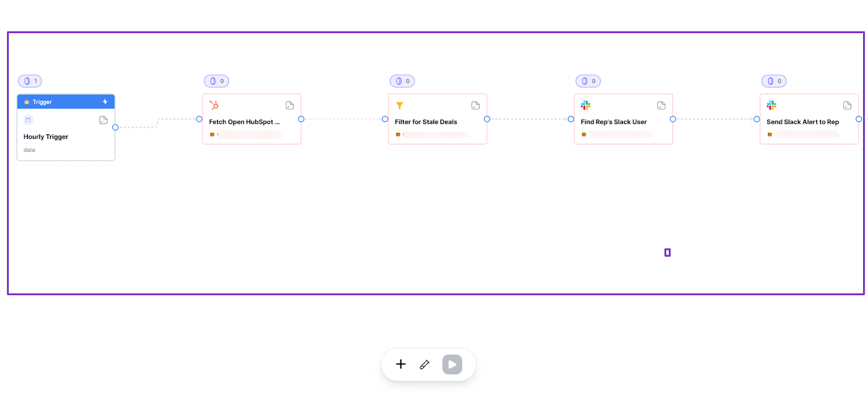Click the counter badge above Filter for Stale Deals
This screenshot has width=868, height=408.
403,81
